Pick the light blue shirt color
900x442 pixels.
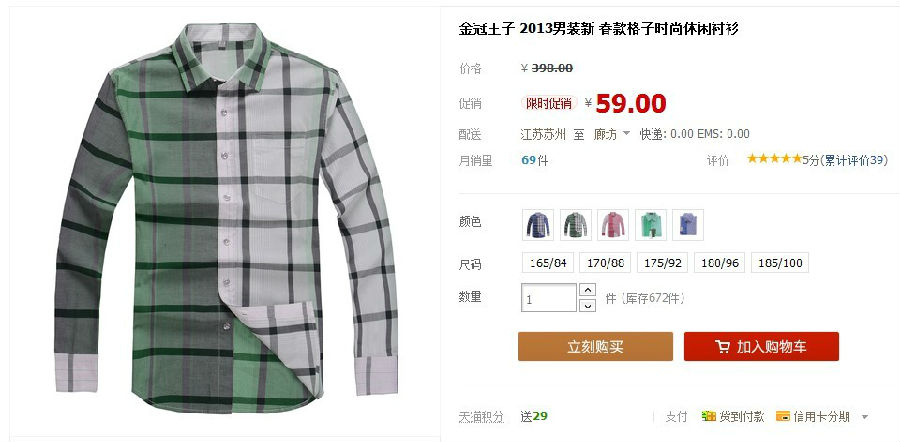(688, 224)
